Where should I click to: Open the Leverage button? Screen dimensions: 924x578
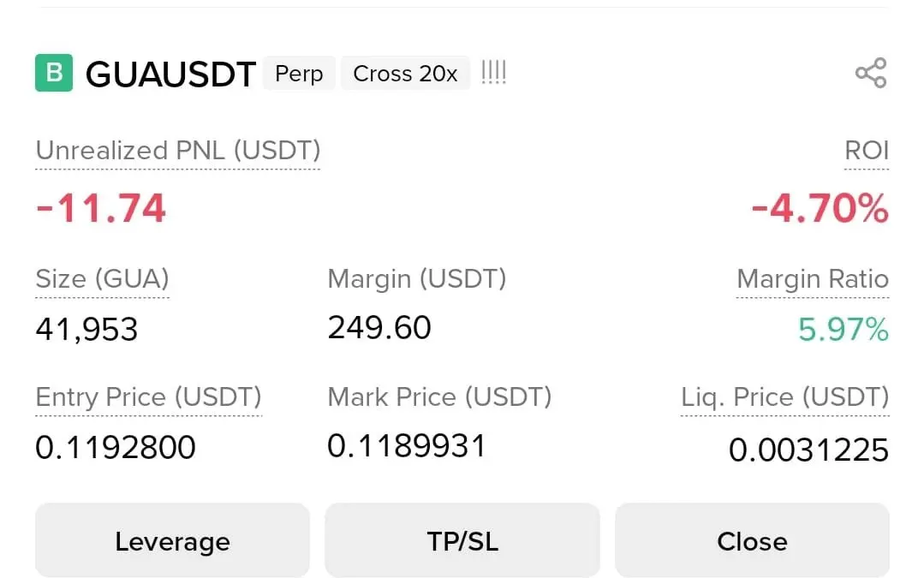pos(172,540)
